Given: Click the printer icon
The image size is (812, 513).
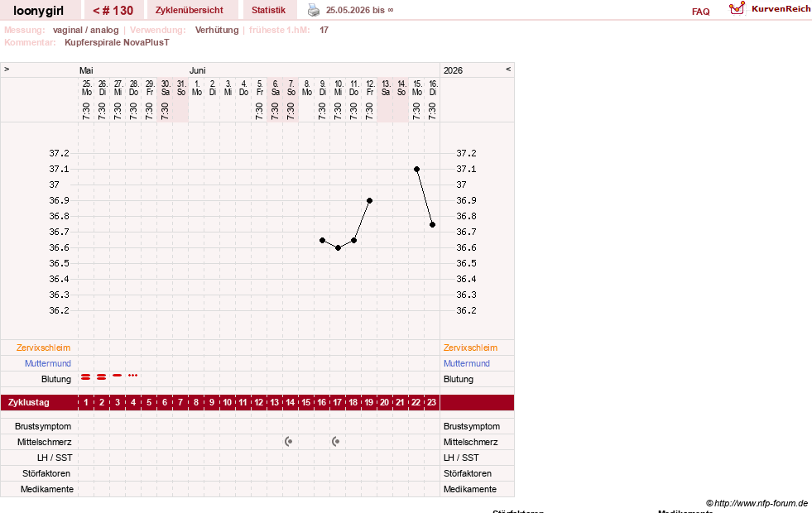Looking at the screenshot, I should pyautogui.click(x=314, y=10).
